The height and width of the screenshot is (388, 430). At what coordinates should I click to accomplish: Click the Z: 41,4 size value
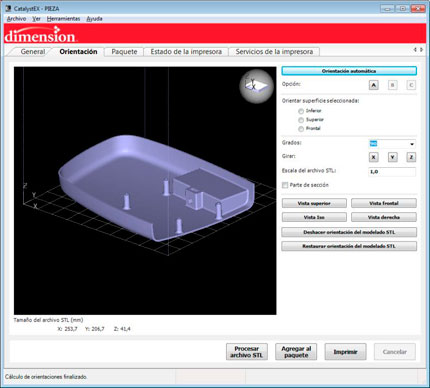click(x=122, y=329)
